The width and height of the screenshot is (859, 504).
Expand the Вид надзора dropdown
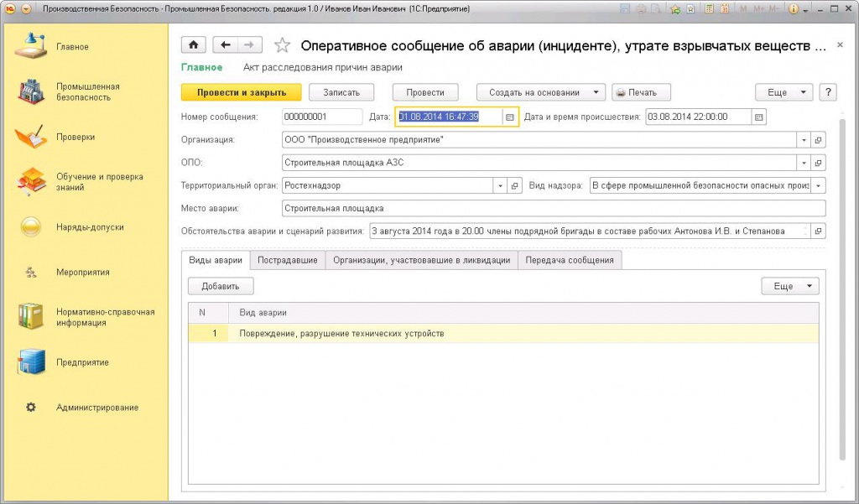pos(818,186)
